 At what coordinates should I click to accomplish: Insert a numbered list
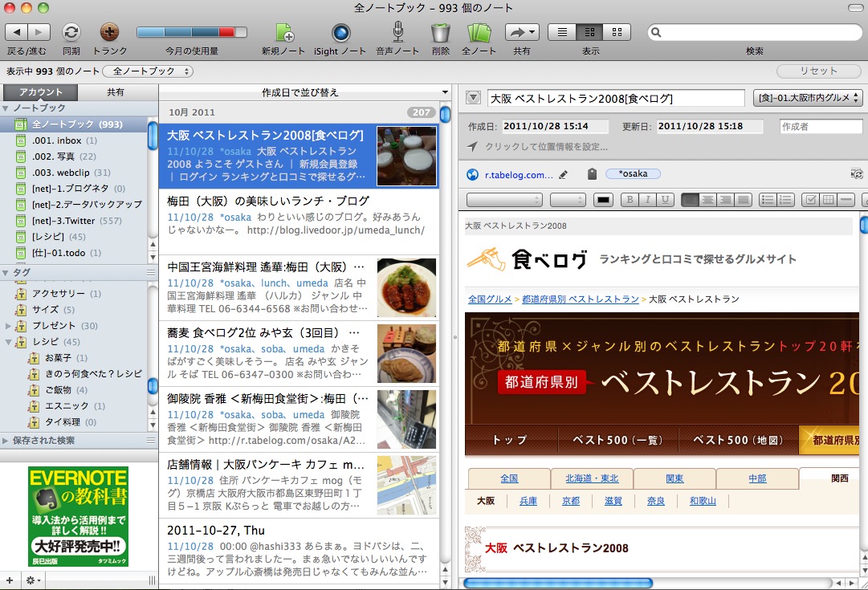coord(785,200)
